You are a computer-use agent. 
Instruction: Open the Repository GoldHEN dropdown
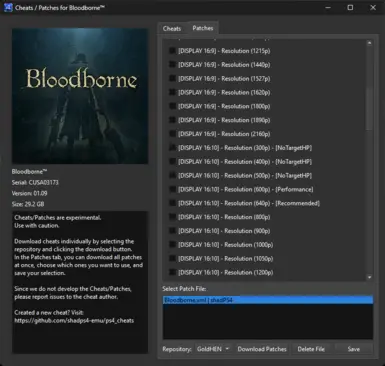point(213,349)
